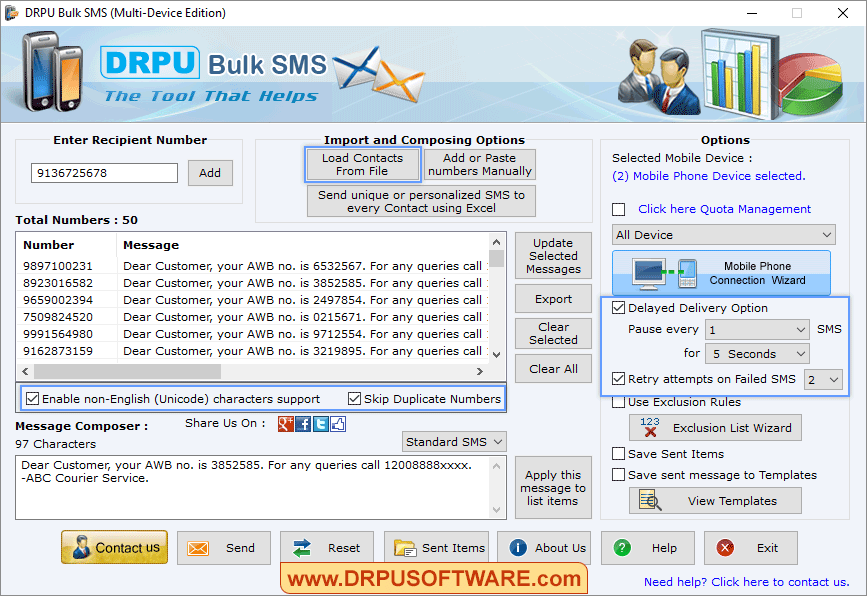
Task: Click the computer-phone connection icon
Action: tap(665, 273)
